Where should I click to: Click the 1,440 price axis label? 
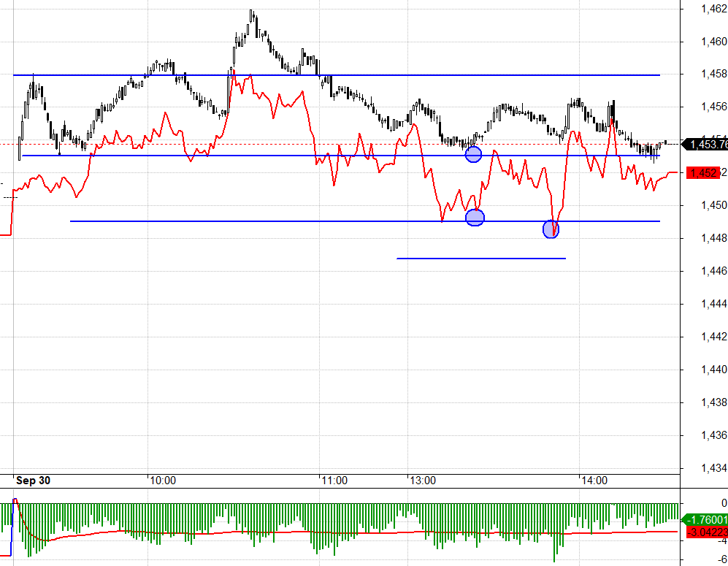[x=714, y=370]
